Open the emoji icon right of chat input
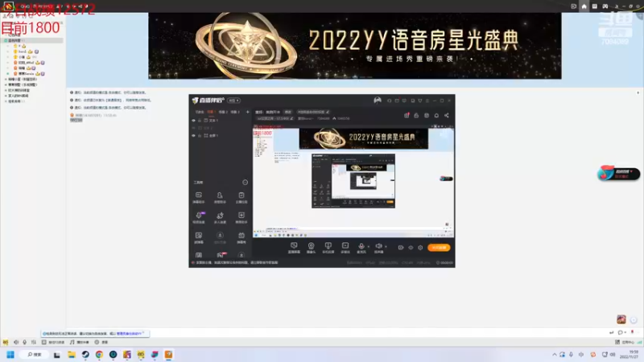This screenshot has height=362, width=644. (621, 332)
